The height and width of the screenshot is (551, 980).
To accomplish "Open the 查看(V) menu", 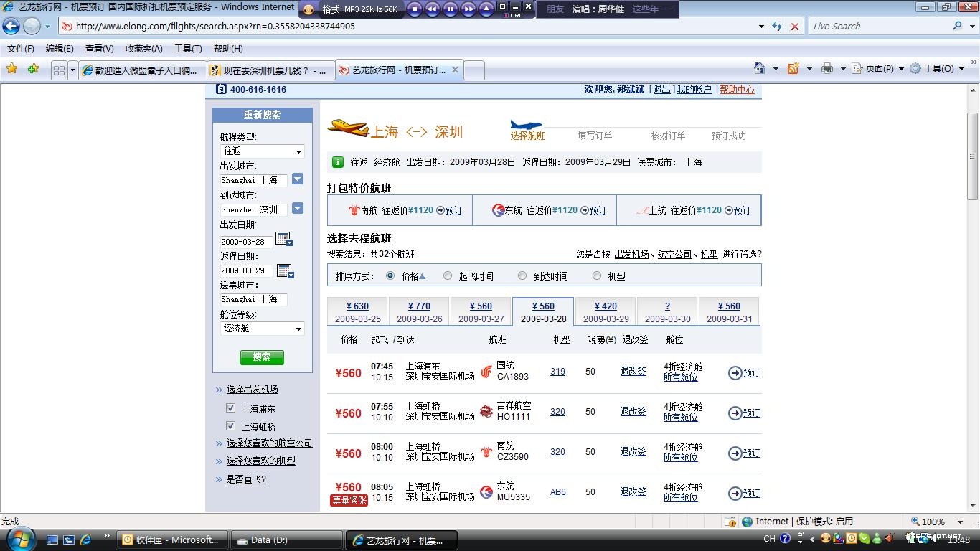I will coord(99,49).
